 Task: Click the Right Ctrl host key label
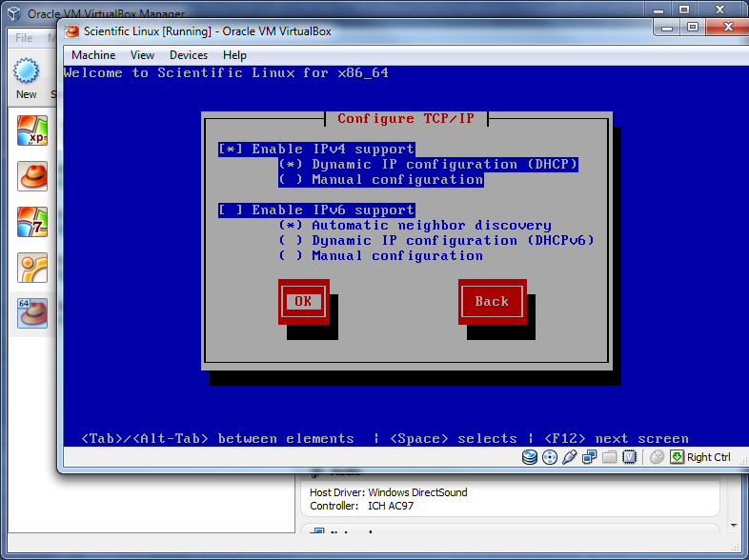(x=708, y=457)
